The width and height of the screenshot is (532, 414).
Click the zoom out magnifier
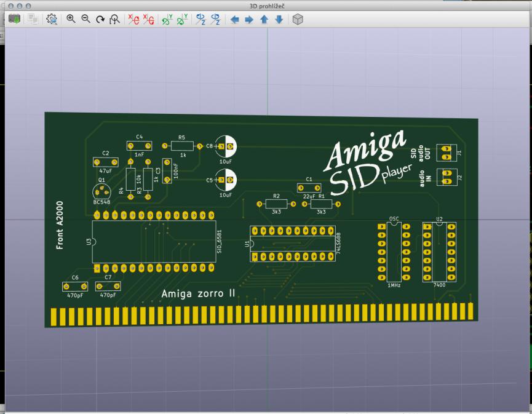[85, 20]
